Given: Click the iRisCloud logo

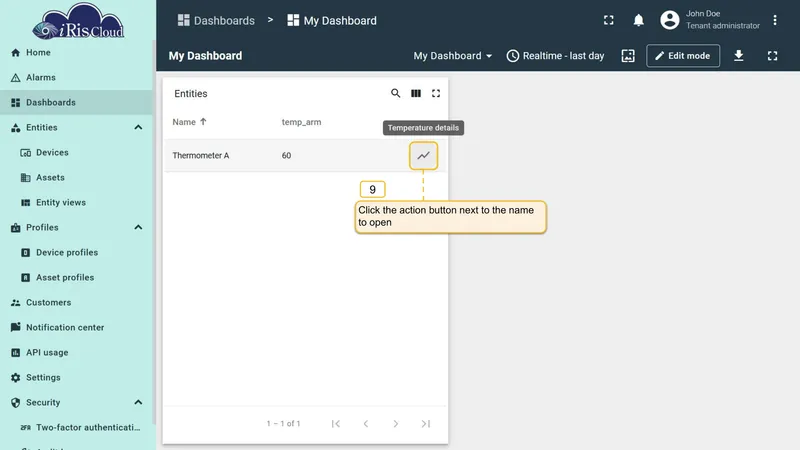Looking at the screenshot, I should point(78,21).
